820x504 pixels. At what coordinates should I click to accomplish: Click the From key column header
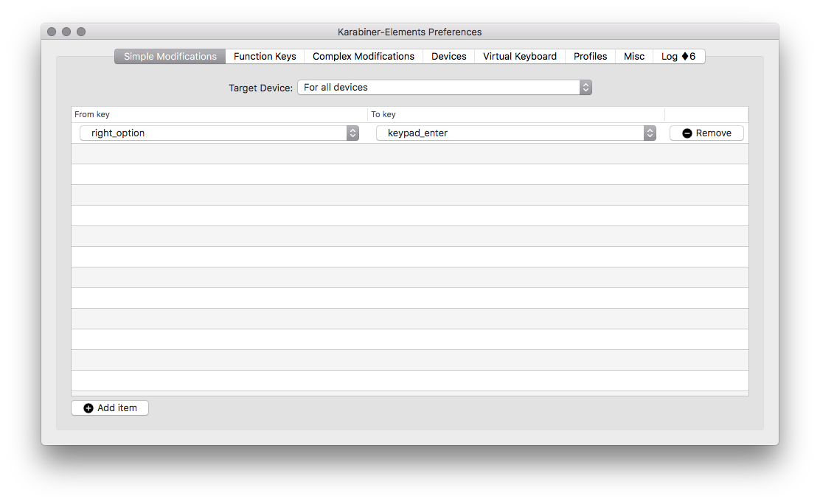[219, 114]
